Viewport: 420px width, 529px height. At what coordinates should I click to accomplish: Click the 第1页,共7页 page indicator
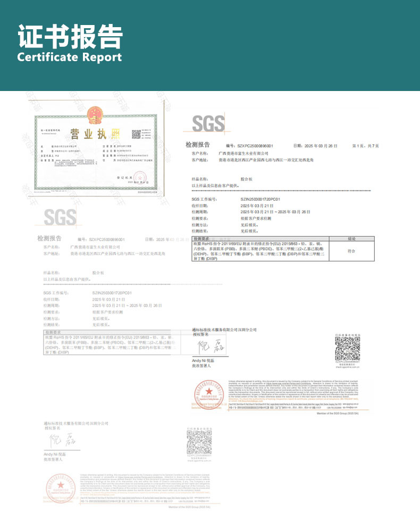pyautogui.click(x=365, y=146)
